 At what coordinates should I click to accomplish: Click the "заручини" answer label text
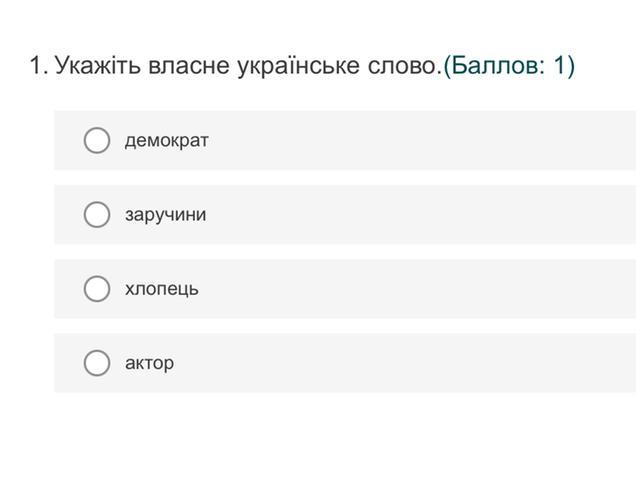click(165, 214)
